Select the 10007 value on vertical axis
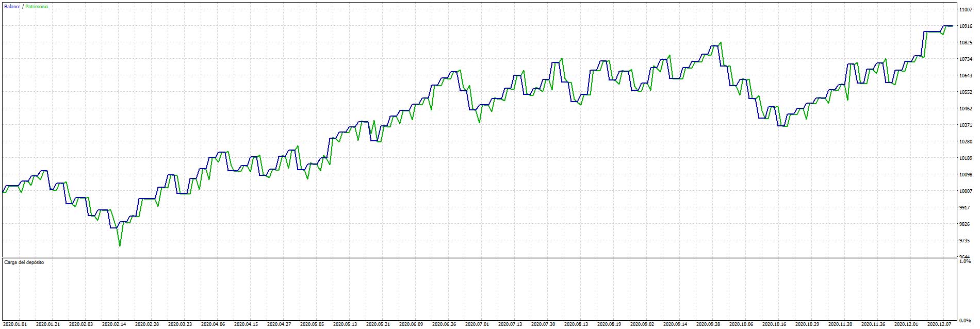Image resolution: width=980 pixels, height=329 pixels. point(966,191)
